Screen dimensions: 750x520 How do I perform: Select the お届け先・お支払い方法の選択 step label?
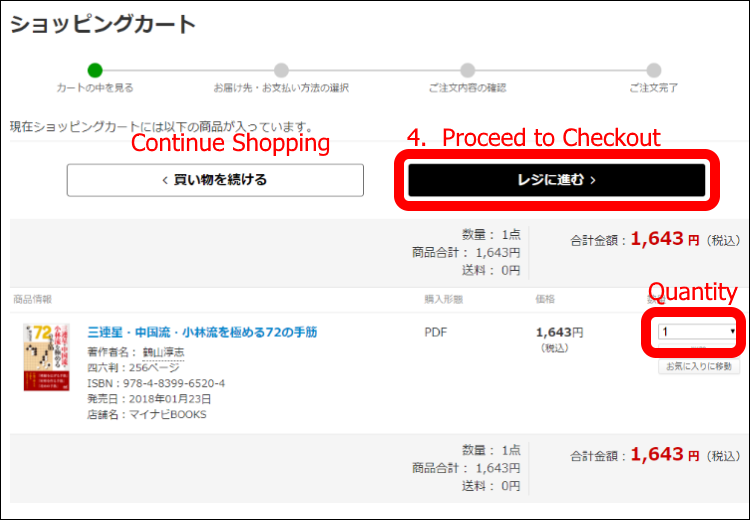[281, 88]
